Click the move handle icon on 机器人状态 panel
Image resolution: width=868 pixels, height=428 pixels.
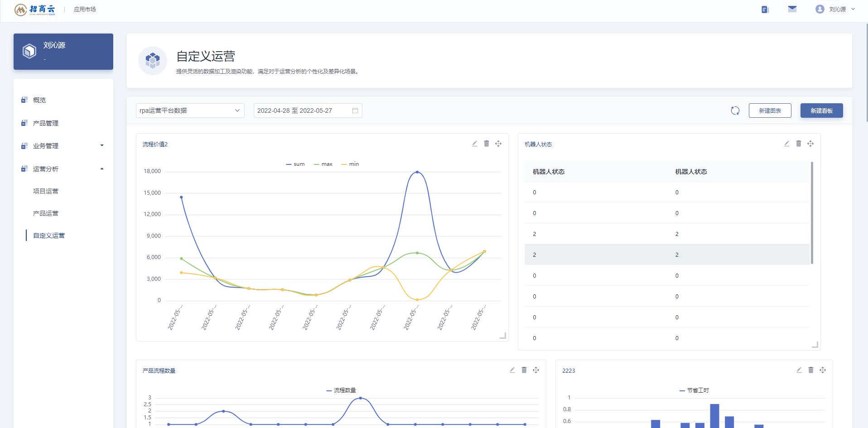pos(810,144)
